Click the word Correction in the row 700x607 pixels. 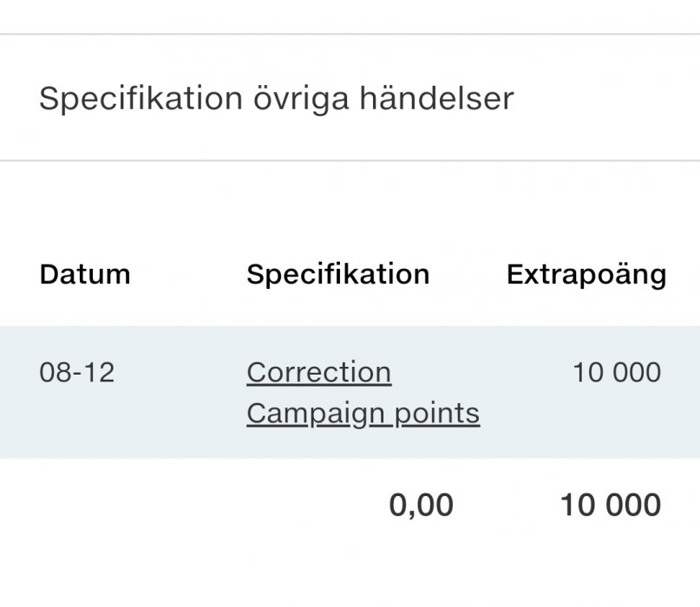pyautogui.click(x=318, y=373)
